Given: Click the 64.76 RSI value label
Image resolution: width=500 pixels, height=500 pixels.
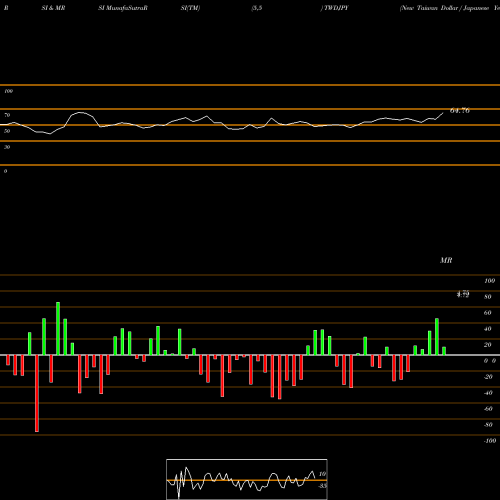Looking at the screenshot, I should 460,111.
